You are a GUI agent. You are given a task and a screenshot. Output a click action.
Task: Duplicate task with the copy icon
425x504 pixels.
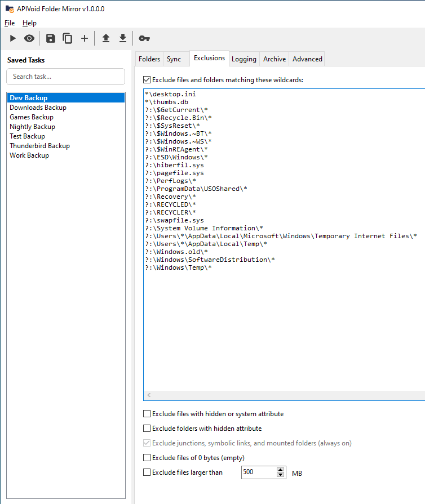[x=67, y=38]
